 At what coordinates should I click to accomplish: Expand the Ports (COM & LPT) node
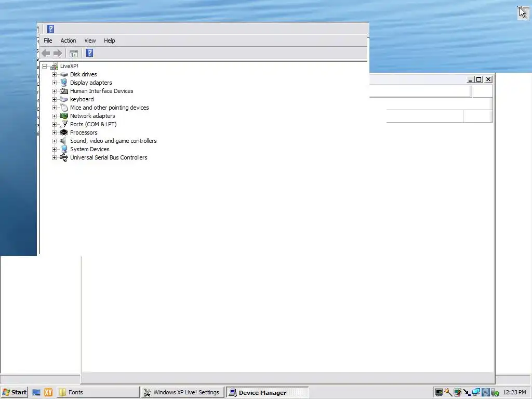pyautogui.click(x=54, y=124)
